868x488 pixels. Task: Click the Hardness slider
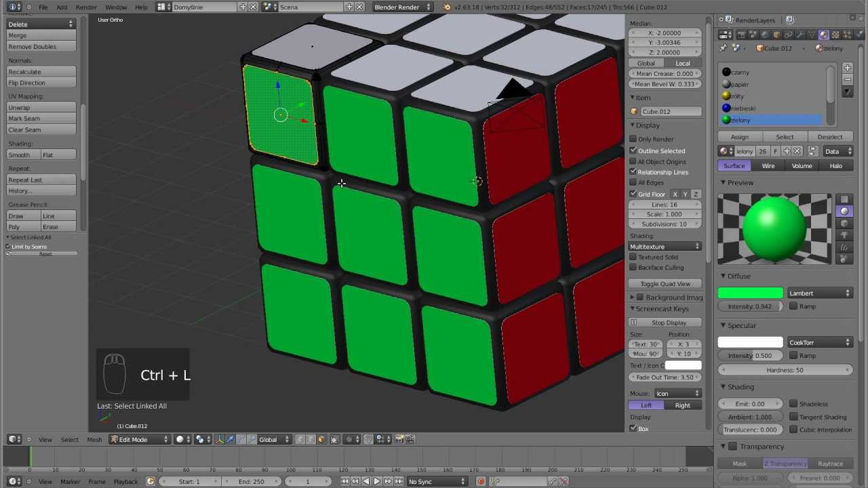coord(785,370)
